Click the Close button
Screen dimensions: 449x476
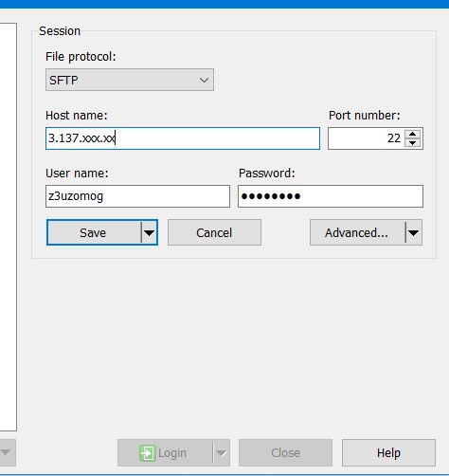tap(285, 453)
